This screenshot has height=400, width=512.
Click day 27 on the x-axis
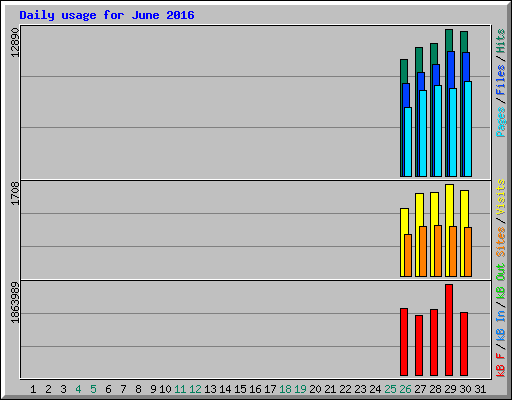420,389
